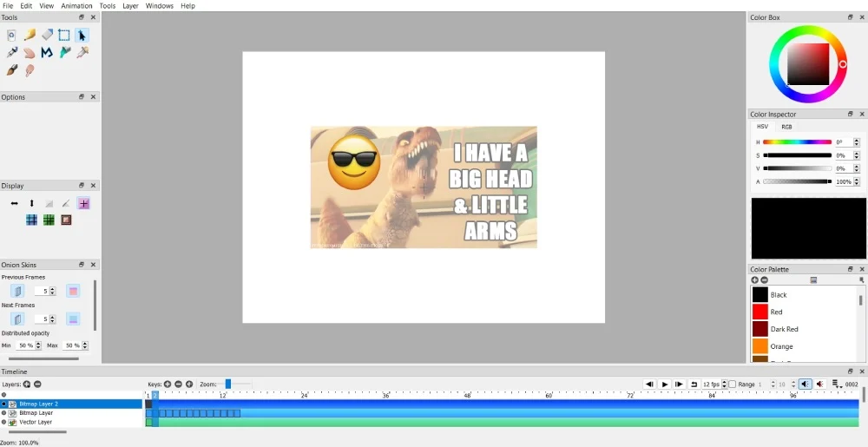Open the Tools menu
Screen dimensions: 868x447
[108, 5]
